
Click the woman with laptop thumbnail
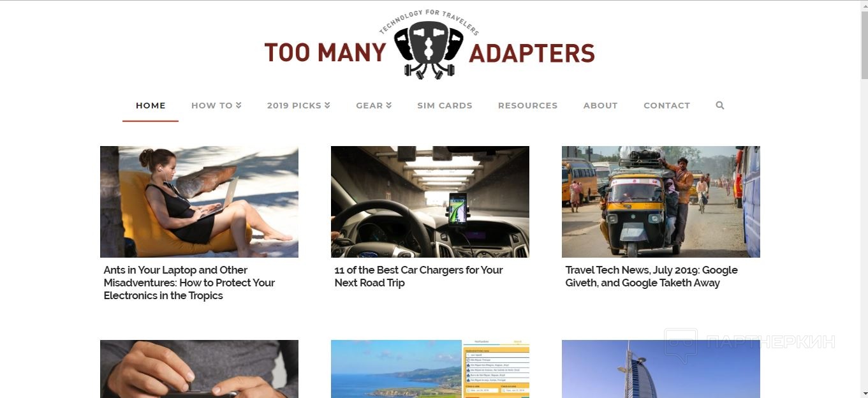(x=199, y=202)
